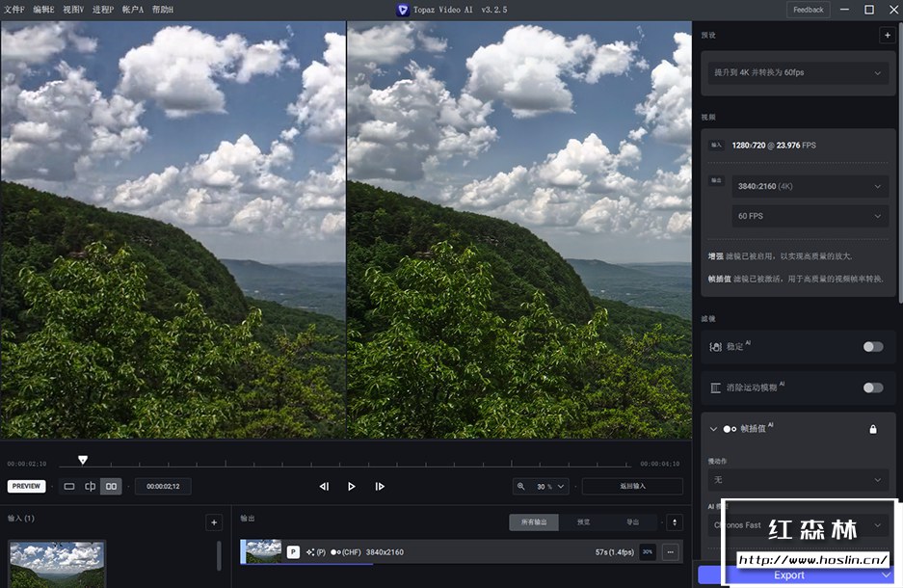Switch to single view layout
The image size is (903, 588).
[x=69, y=487]
